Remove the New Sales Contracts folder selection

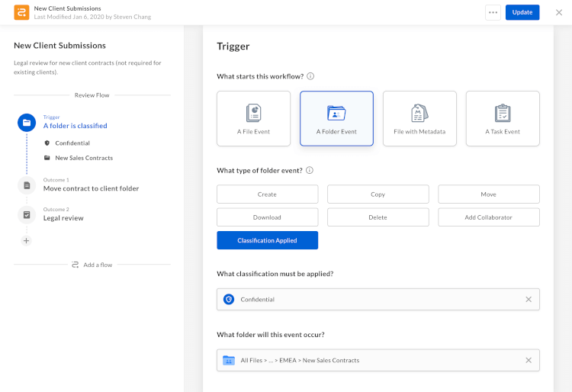click(x=529, y=360)
